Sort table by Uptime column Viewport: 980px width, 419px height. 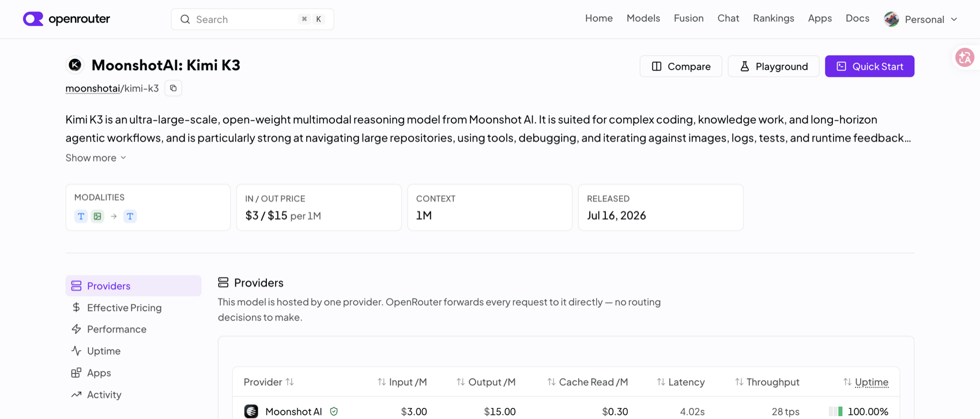(866, 382)
